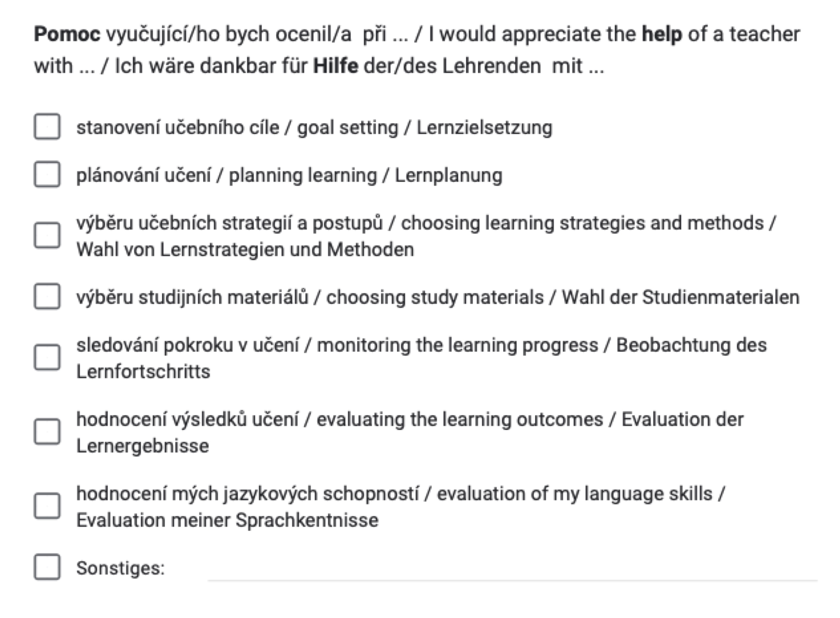The image size is (840, 618).
Task: Click the 'Wahl von Lernstrategien und Methoden' text
Action: [x=245, y=249]
